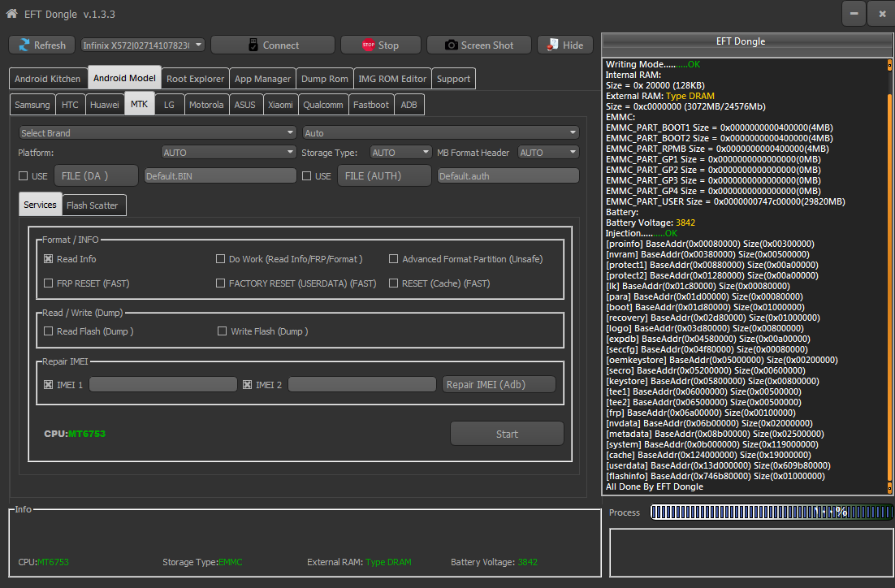Open the Dump Rom tab
The height and width of the screenshot is (588, 895).
325,79
